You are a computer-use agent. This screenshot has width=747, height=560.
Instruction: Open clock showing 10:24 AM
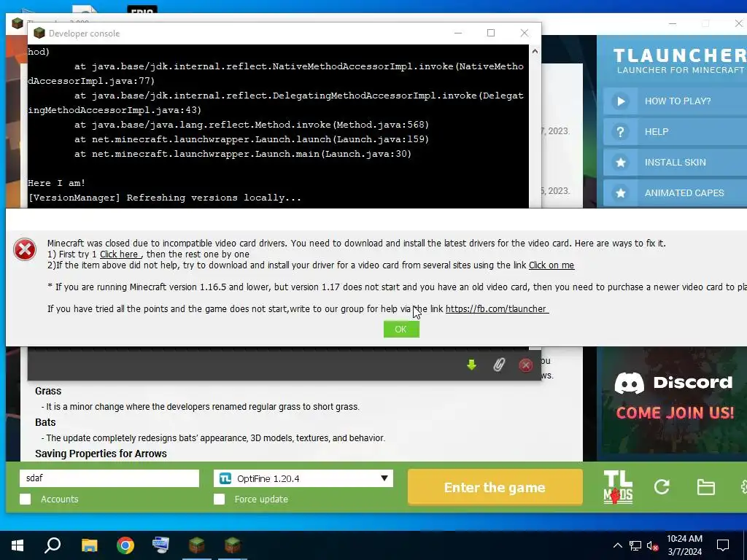[684, 545]
